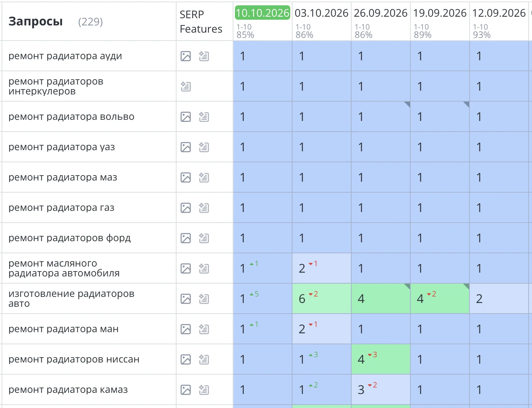Click image SERP icon for ремонт радиаторов ниссан
Screen dimensions: 532x408
(x=186, y=359)
